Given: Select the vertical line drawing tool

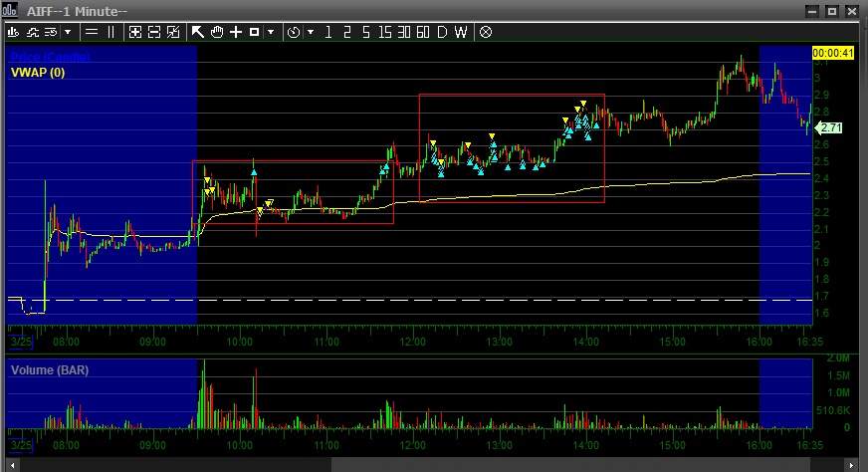Looking at the screenshot, I should click(110, 32).
